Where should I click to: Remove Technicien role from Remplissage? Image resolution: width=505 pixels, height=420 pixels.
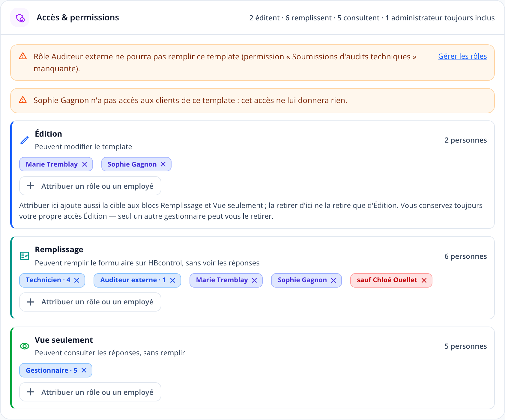point(77,280)
